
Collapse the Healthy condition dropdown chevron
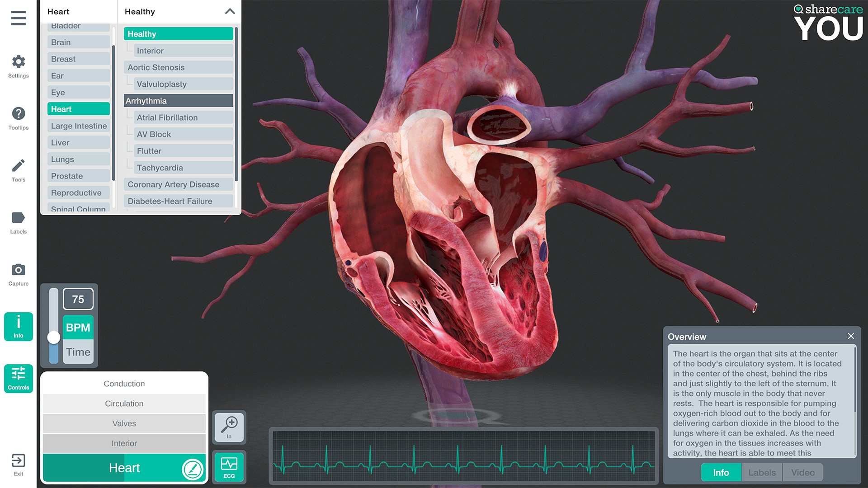point(230,11)
